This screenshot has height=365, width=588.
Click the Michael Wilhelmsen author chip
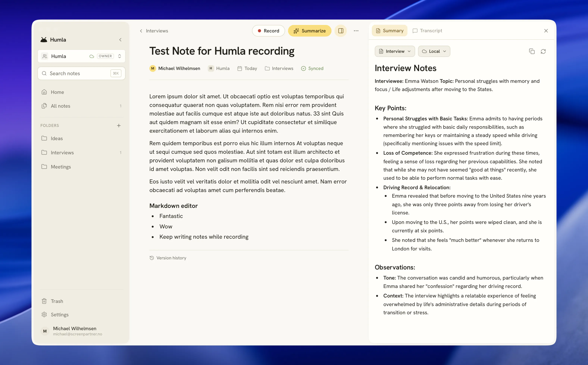coord(175,68)
